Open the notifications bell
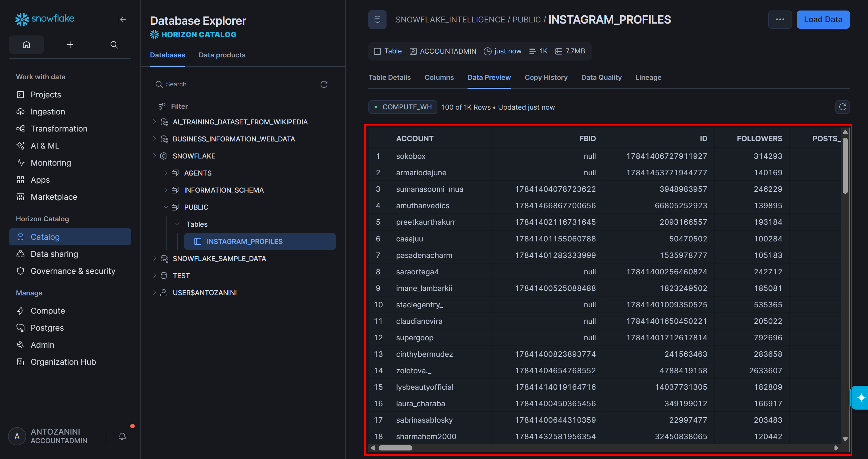 (x=122, y=437)
